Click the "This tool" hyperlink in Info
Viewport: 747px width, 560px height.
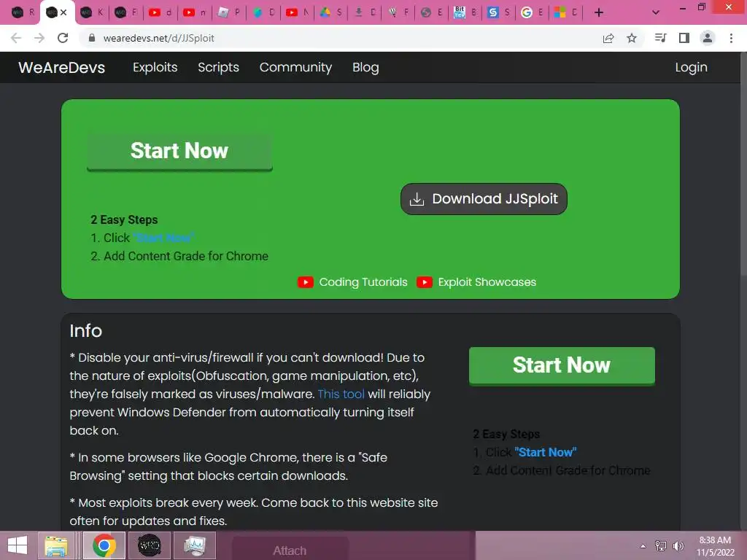coord(341,394)
